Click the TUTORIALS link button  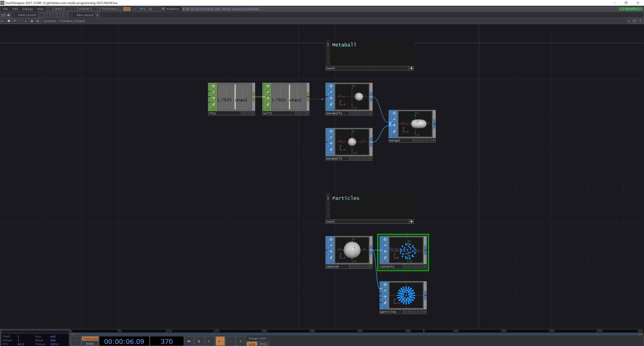click(110, 9)
